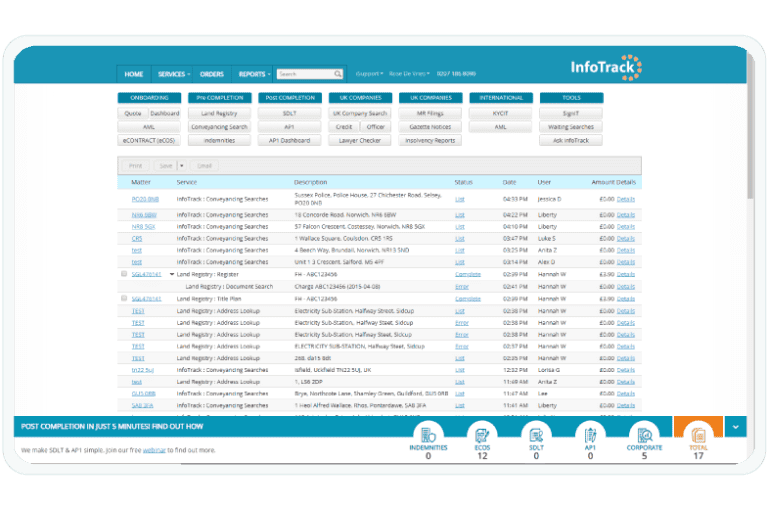
Task: Click the Land Registry button
Action: click(x=219, y=113)
